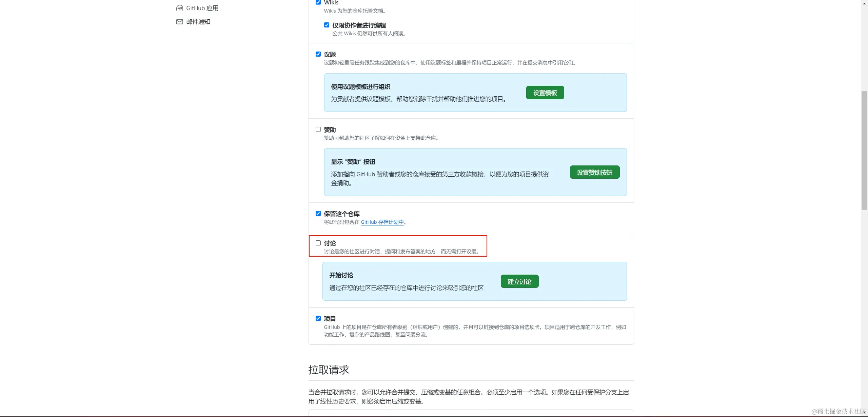The width and height of the screenshot is (868, 417).
Task: Click the 讨论 label text
Action: [x=330, y=243]
